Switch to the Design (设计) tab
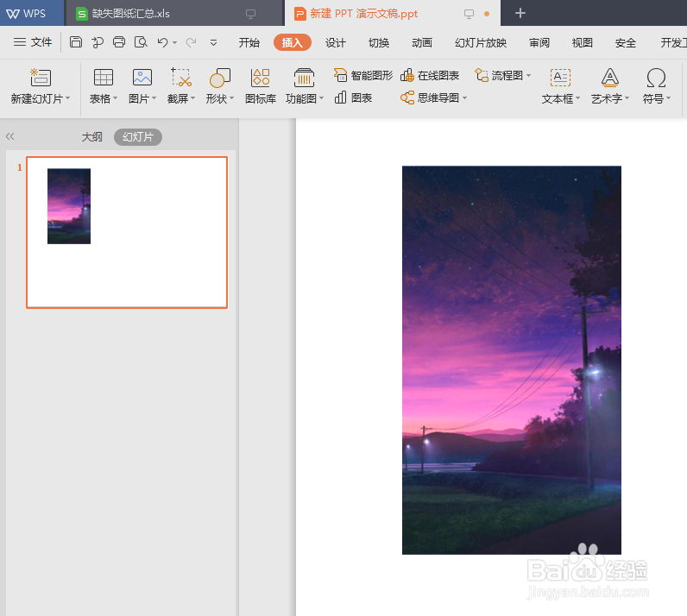The width and height of the screenshot is (687, 616). click(x=335, y=42)
